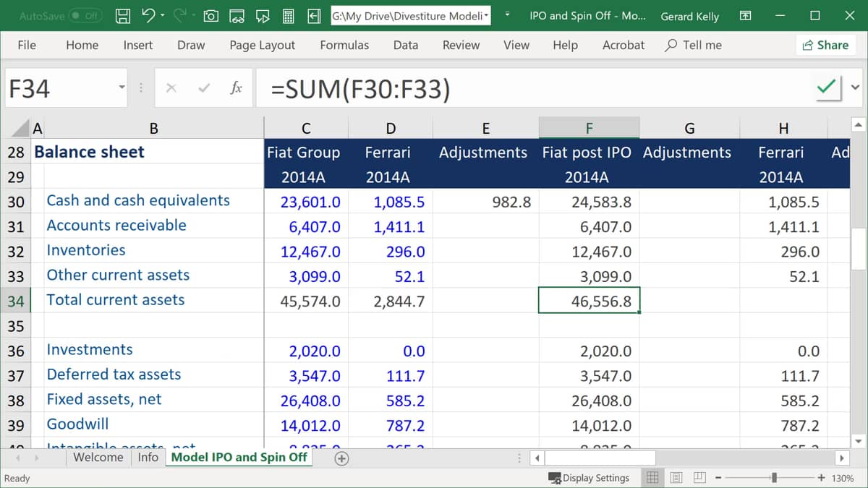Click the Gerard Kelly account name
Screen dimensions: 868x488
pos(691,15)
